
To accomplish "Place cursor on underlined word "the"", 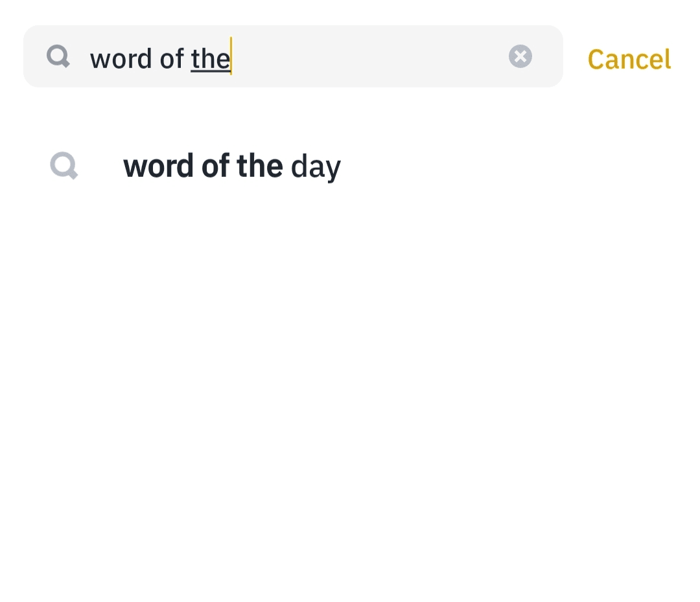I will 210,59.
